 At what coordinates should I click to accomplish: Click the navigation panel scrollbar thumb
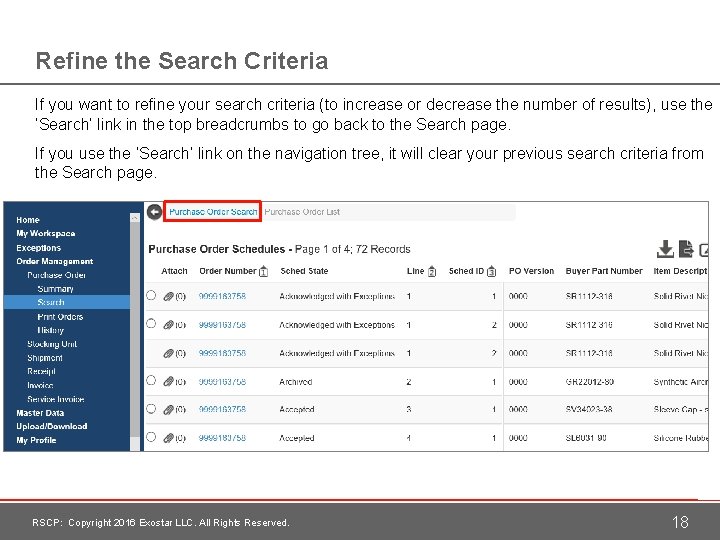coord(135,330)
